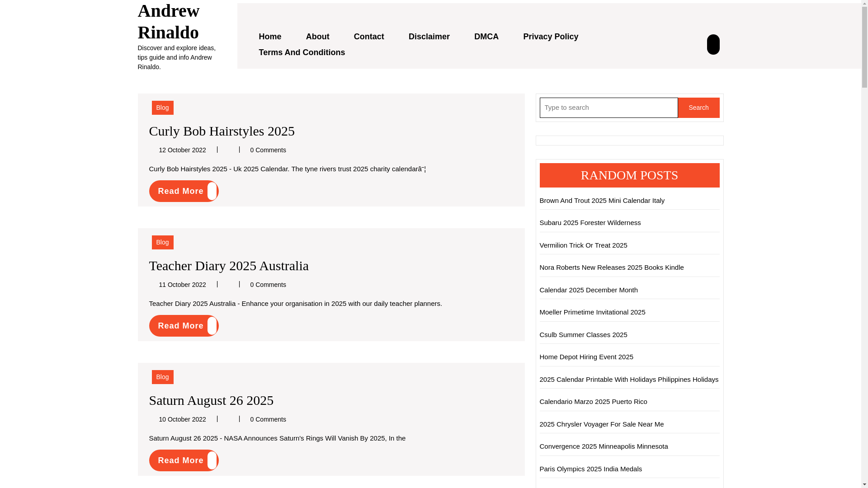Focus the Type to search field
This screenshot has height=488, width=868.
pos(609,108)
